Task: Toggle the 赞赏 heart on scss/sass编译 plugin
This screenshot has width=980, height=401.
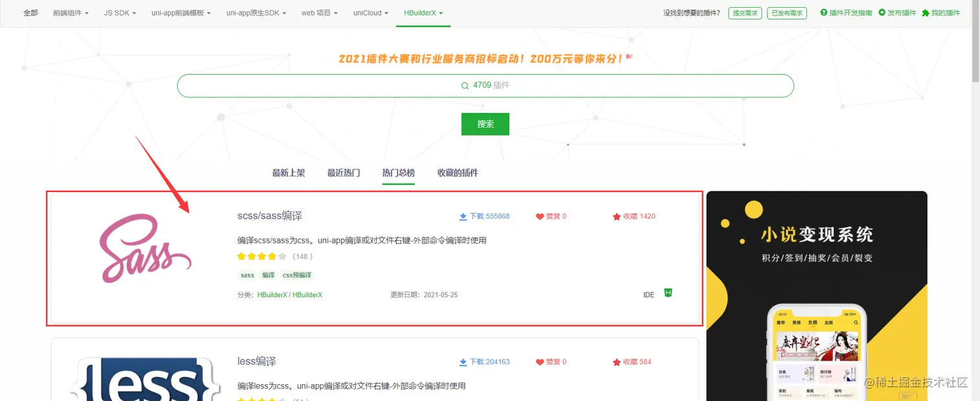Action: (x=540, y=216)
